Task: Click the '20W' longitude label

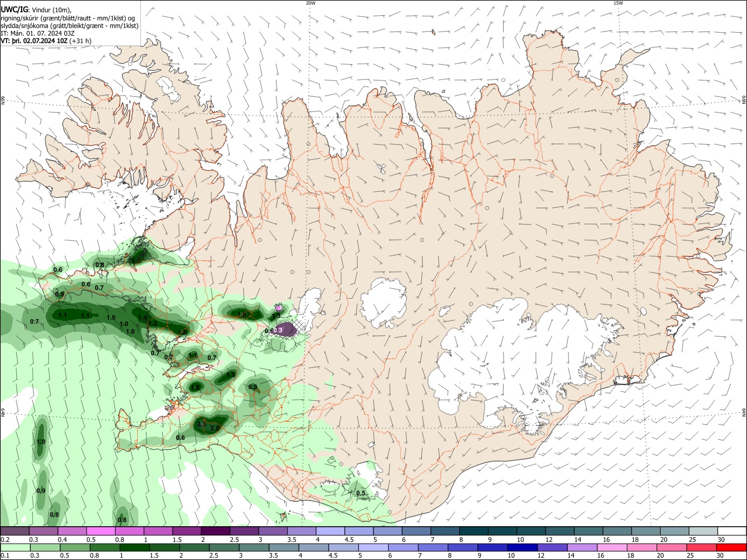Action: 310,3
